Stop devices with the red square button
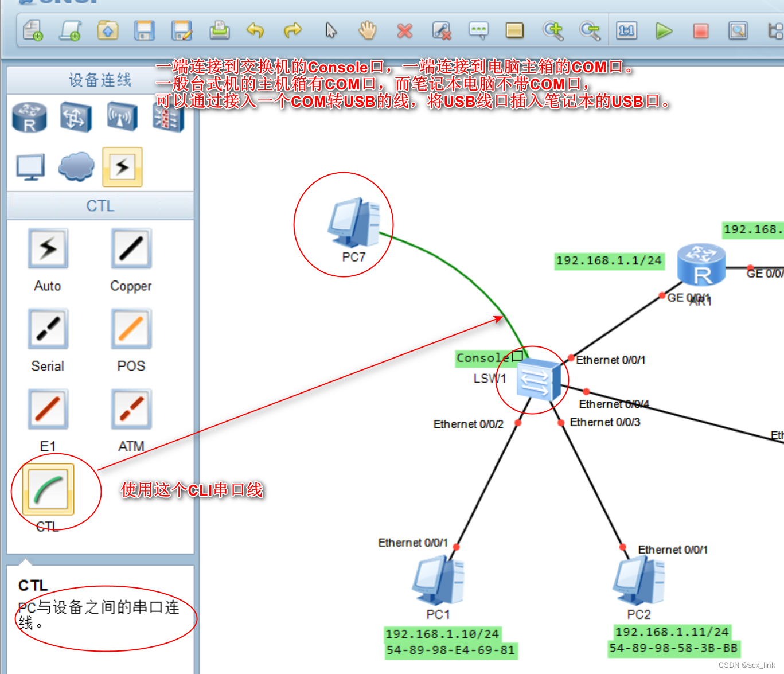The image size is (784, 674). click(x=701, y=30)
